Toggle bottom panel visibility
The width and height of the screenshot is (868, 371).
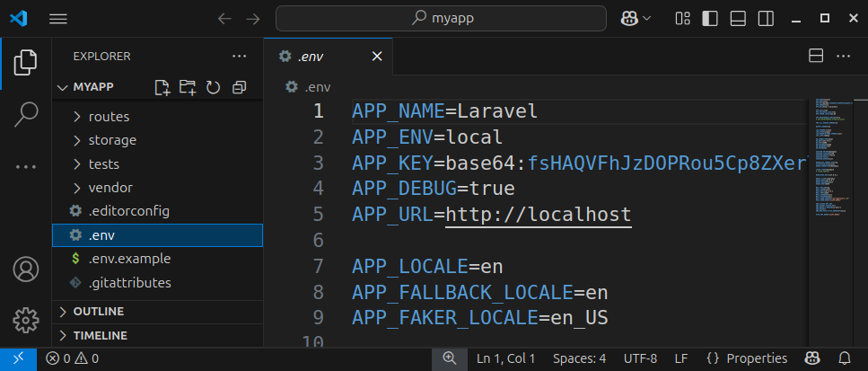738,19
